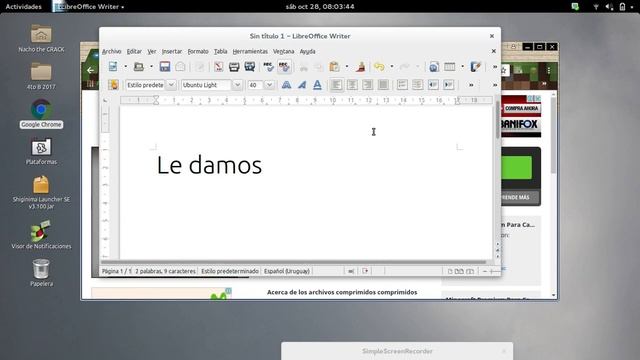Toggle the Show Draw Functions icon
This screenshot has width=640, height=360.
click(x=476, y=67)
